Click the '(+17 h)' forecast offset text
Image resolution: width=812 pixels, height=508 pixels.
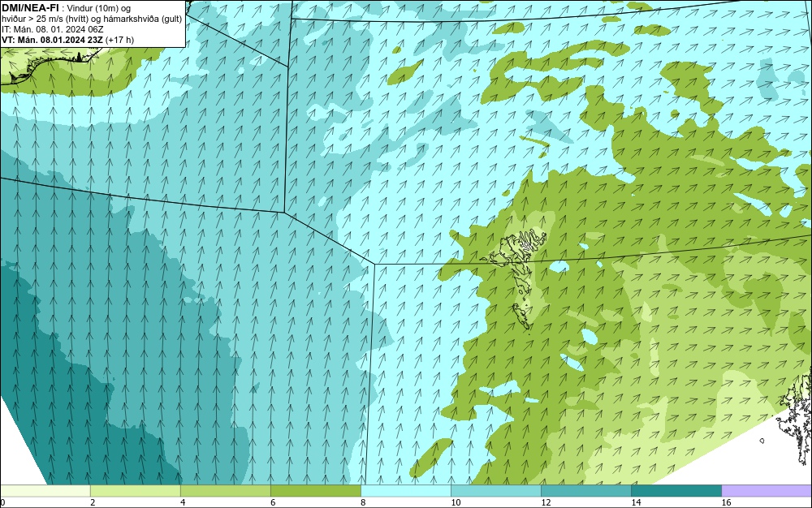click(119, 40)
